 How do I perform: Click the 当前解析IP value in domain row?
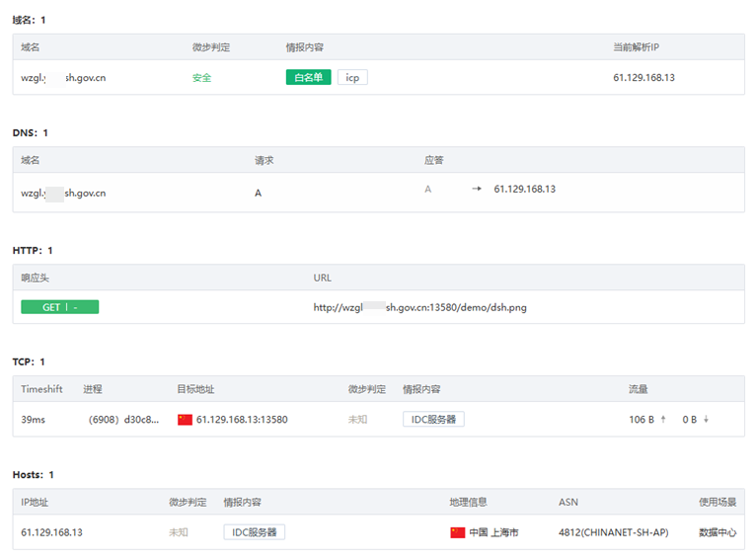point(643,78)
